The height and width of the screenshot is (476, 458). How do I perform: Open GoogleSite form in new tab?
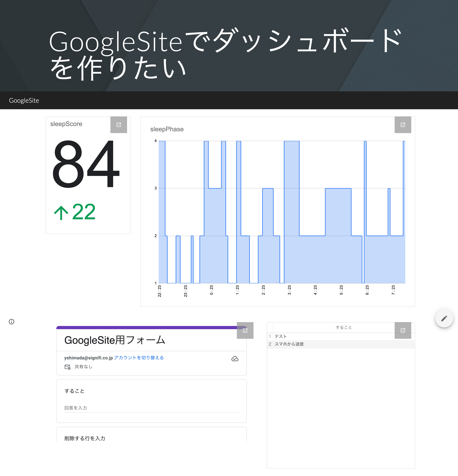click(245, 330)
